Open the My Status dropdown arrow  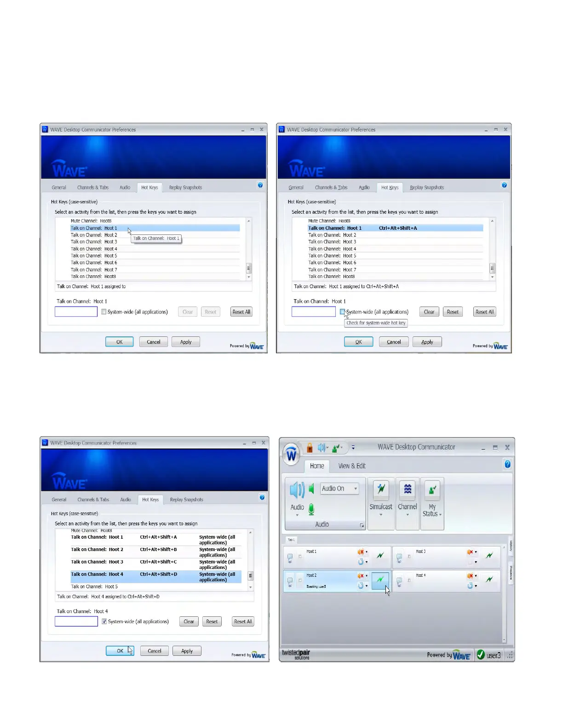[441, 515]
